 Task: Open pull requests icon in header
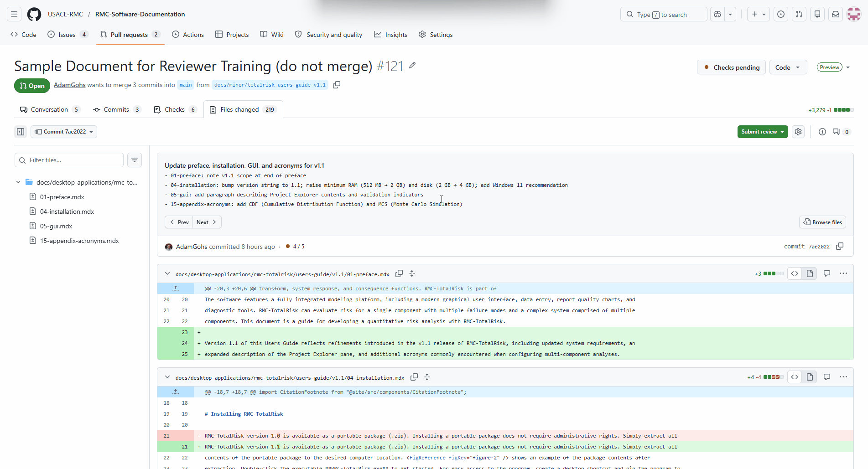coord(799,14)
